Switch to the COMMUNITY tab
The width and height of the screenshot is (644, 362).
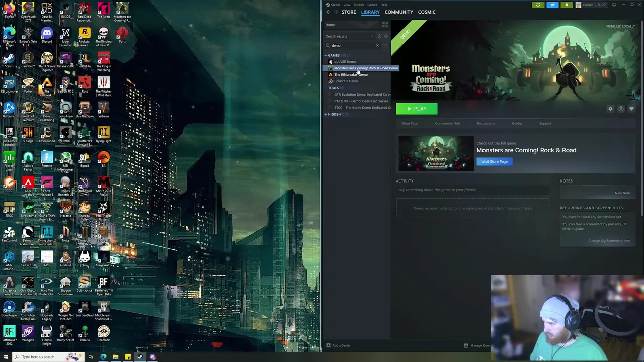(x=399, y=12)
